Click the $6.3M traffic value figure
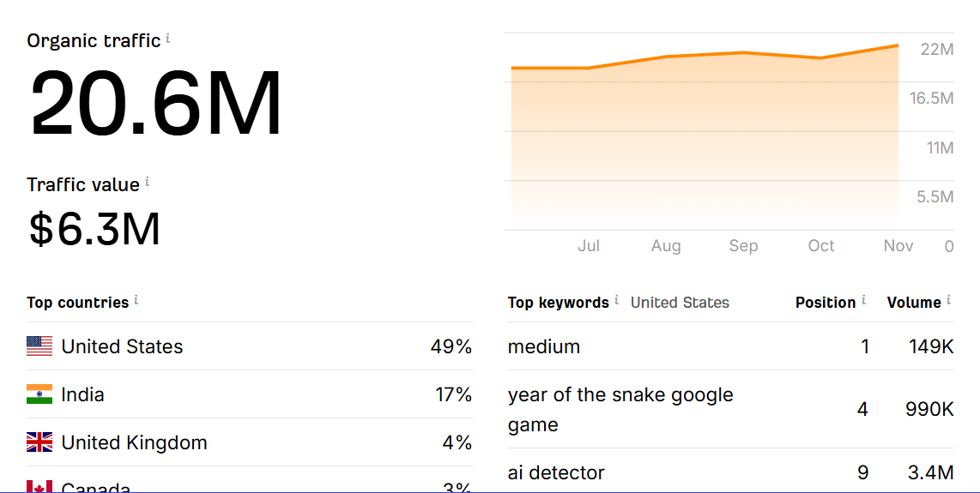Viewport: 980px width, 493px height. [94, 229]
